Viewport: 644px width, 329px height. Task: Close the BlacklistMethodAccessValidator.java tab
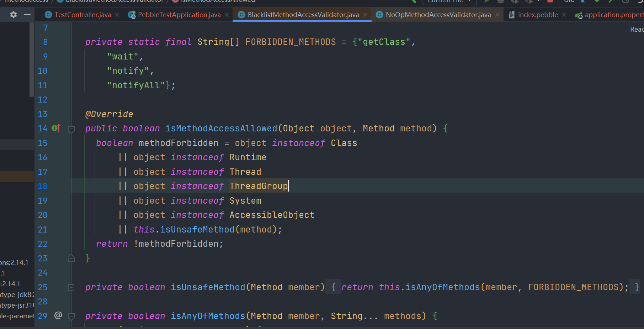click(x=365, y=15)
